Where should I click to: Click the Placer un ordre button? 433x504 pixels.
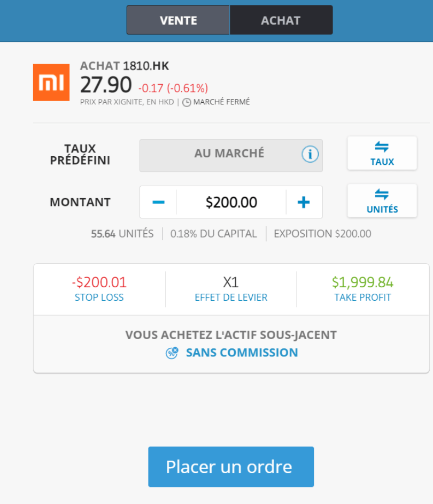231,467
